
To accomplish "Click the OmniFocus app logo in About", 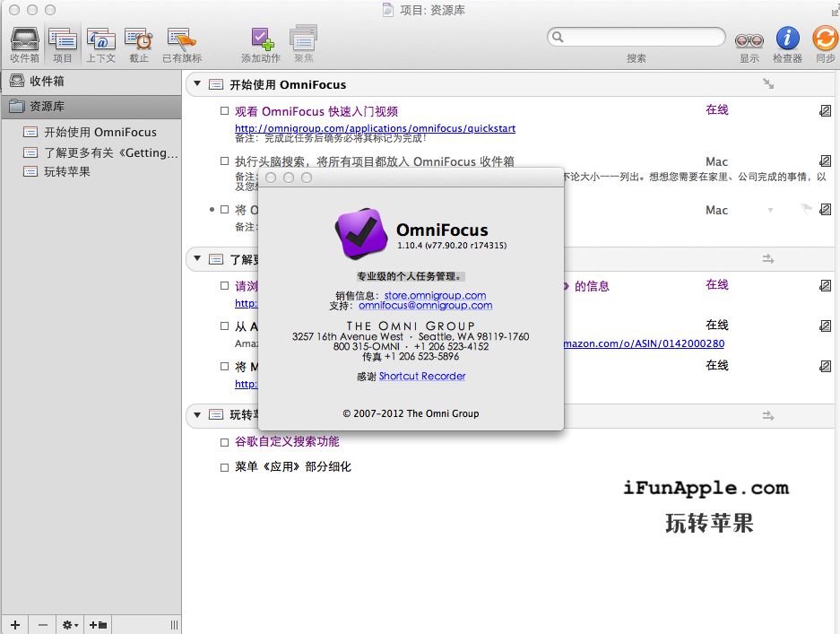I will (361, 234).
